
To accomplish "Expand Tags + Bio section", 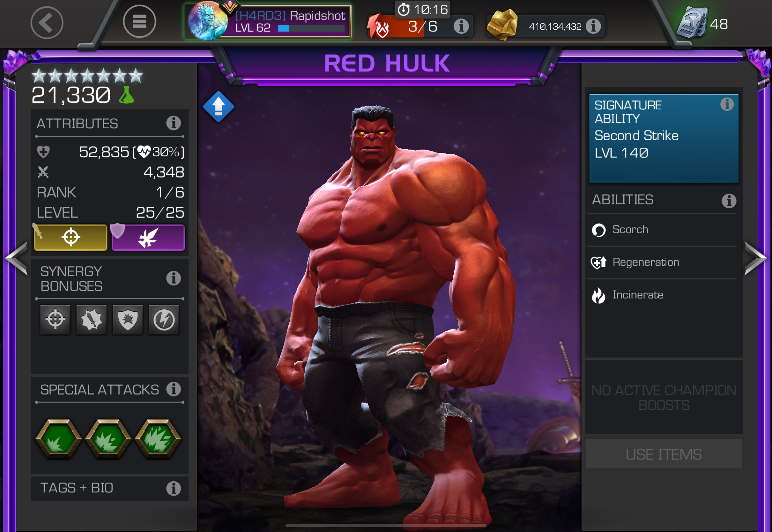I will coord(110,488).
